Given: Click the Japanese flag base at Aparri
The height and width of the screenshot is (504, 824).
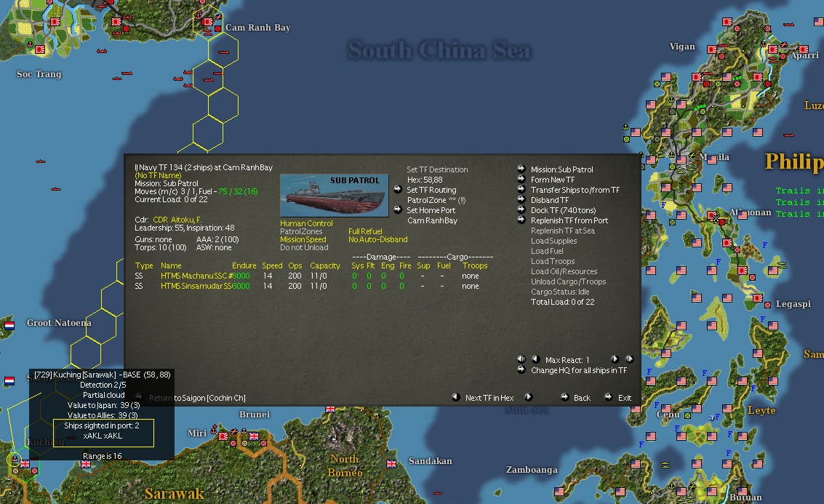Looking at the screenshot, I should point(772,49).
